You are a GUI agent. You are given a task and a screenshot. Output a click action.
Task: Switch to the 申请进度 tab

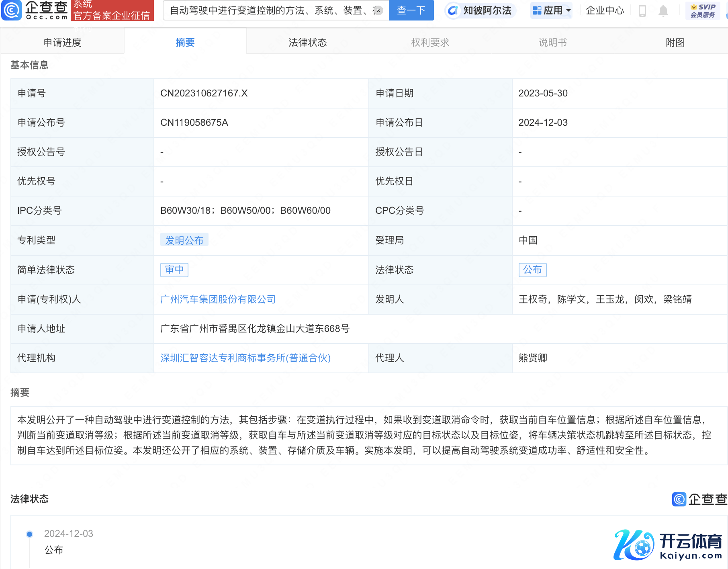62,42
